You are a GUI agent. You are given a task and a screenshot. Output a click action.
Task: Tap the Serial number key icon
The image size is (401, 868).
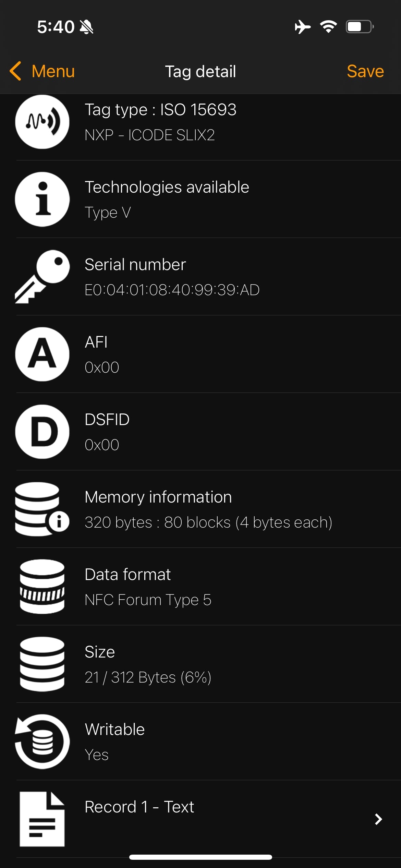click(42, 277)
